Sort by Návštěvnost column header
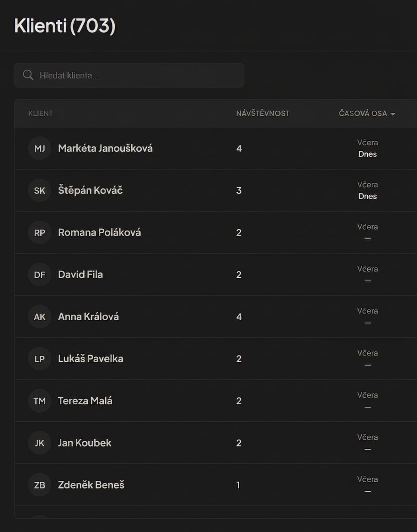Viewport: 417px width, 532px height. (x=262, y=113)
